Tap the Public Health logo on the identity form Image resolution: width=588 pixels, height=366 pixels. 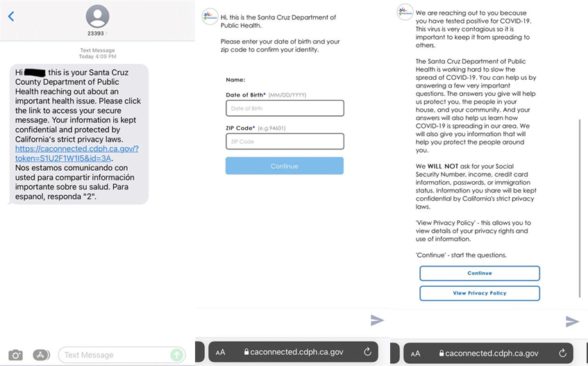click(210, 17)
